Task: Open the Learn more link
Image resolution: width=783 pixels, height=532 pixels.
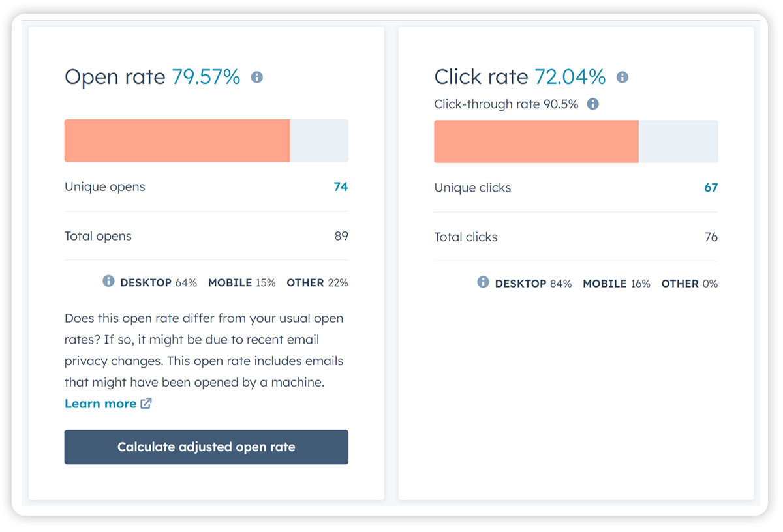Action: click(101, 403)
